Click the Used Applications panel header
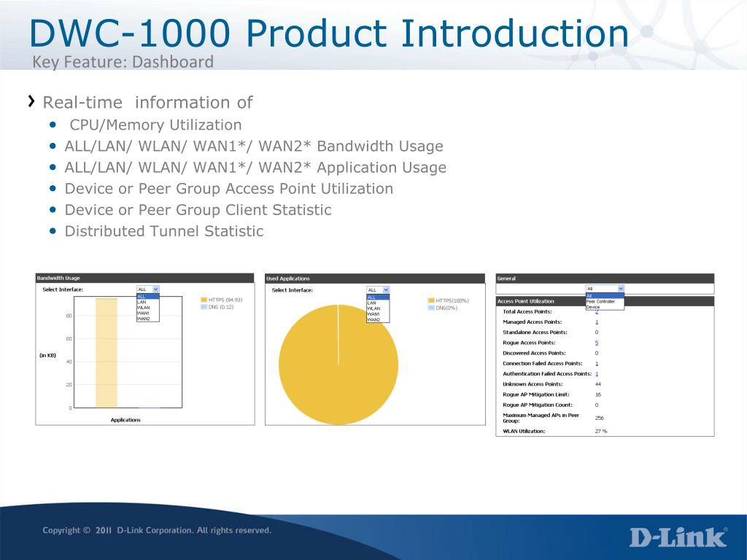 coord(375,279)
